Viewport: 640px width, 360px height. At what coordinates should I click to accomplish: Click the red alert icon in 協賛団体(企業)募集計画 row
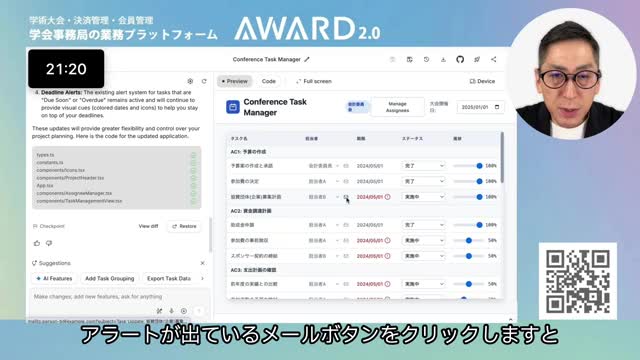[387, 197]
